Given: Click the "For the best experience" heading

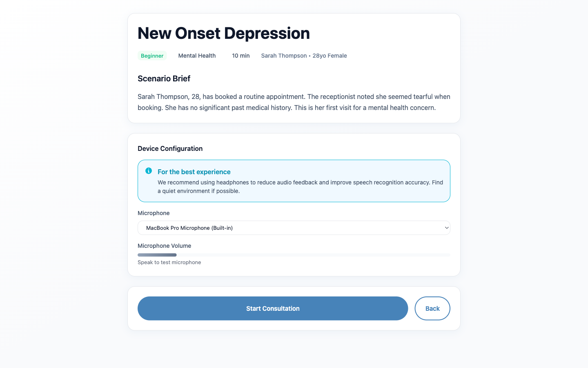Looking at the screenshot, I should [x=194, y=172].
